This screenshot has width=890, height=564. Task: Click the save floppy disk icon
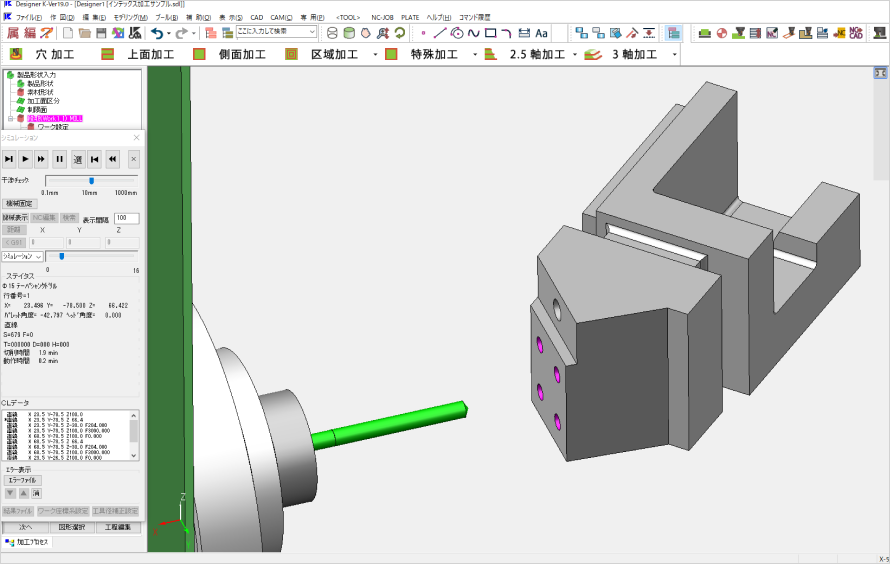click(x=101, y=33)
